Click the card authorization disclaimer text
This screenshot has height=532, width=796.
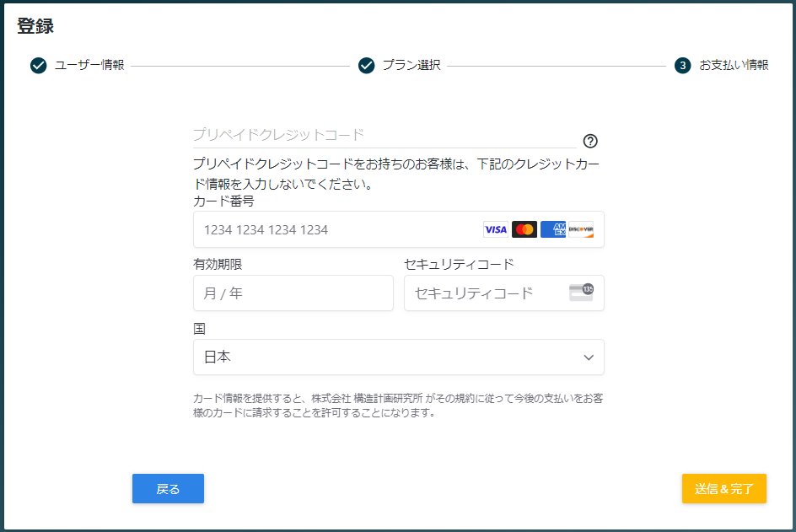click(x=398, y=406)
